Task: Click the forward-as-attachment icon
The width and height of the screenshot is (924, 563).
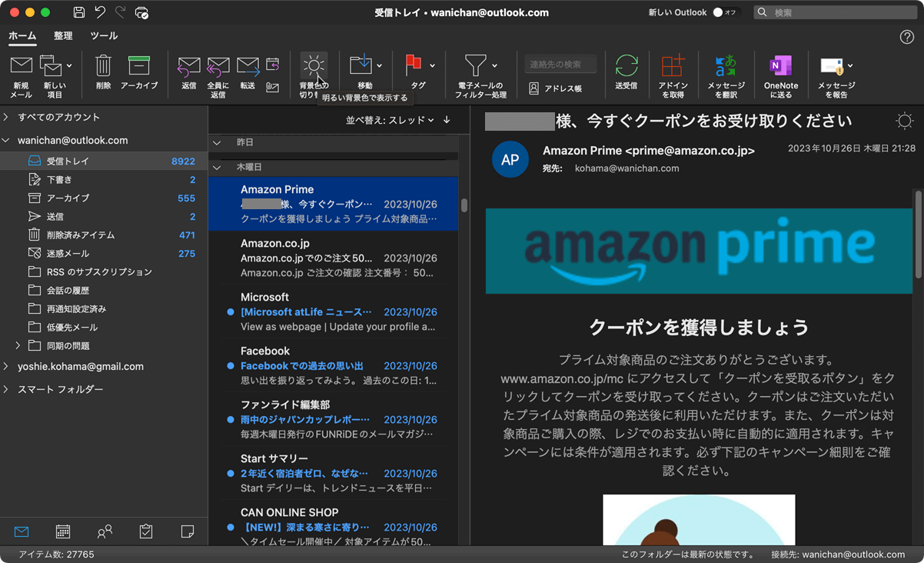Action: click(x=272, y=87)
